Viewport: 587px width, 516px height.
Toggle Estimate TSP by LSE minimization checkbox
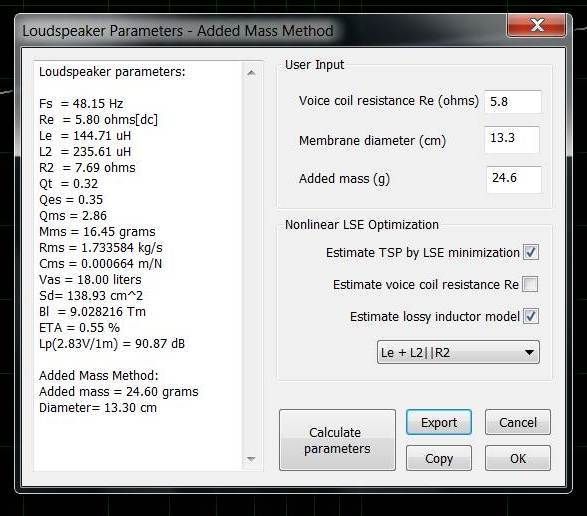tap(531, 252)
